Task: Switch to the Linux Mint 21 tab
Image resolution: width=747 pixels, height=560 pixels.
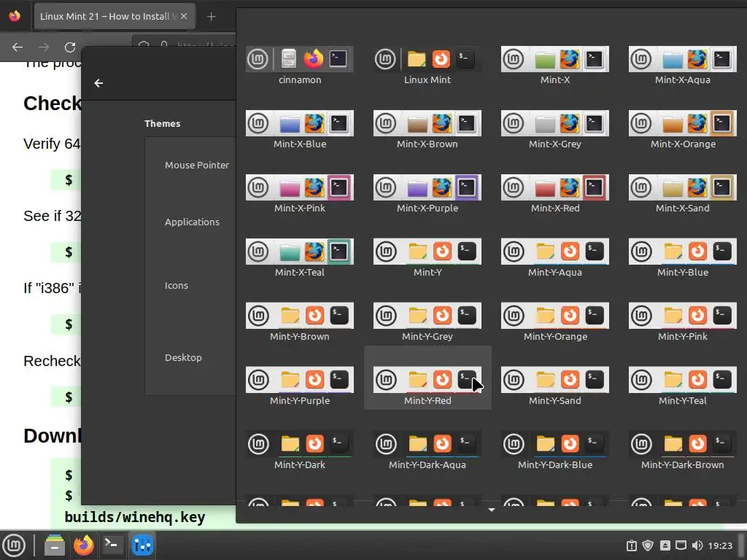Action: click(115, 16)
